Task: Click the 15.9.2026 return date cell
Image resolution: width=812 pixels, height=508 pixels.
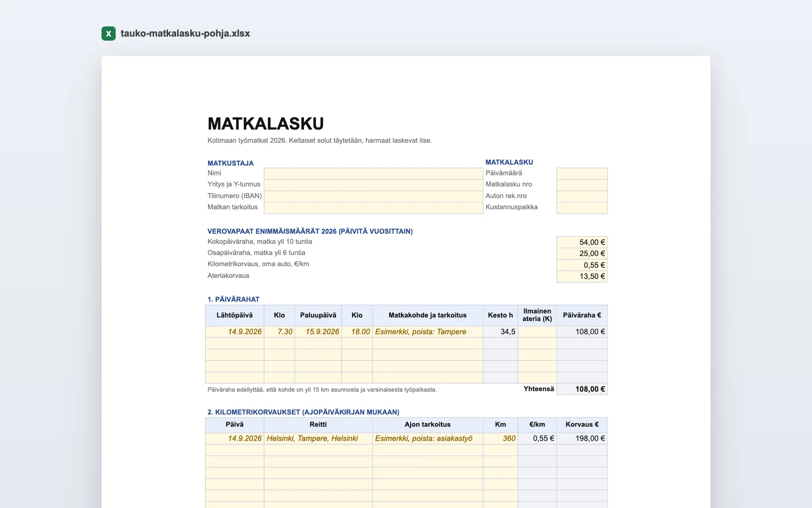Action: pos(318,332)
